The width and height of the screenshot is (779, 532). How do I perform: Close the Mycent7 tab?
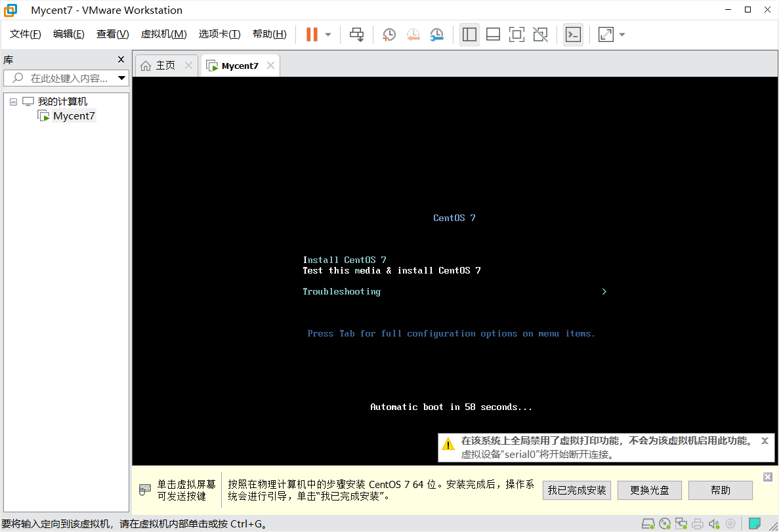coord(271,65)
